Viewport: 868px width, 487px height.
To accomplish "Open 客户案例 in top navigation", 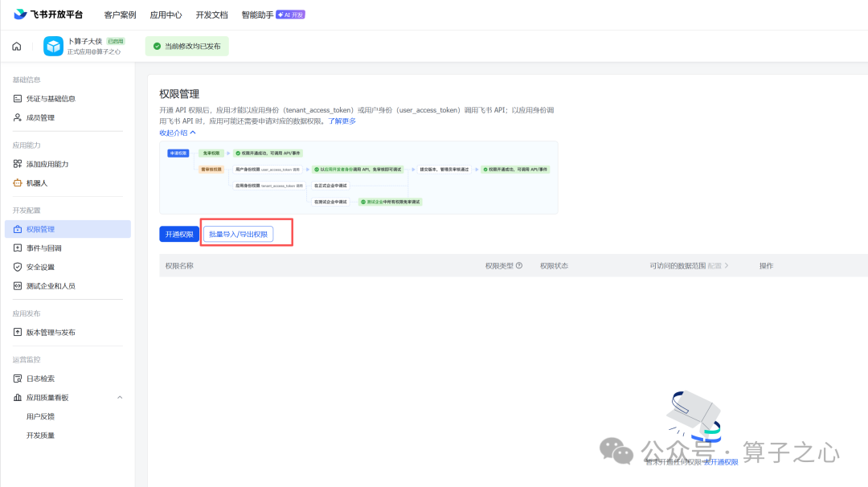I will (120, 15).
